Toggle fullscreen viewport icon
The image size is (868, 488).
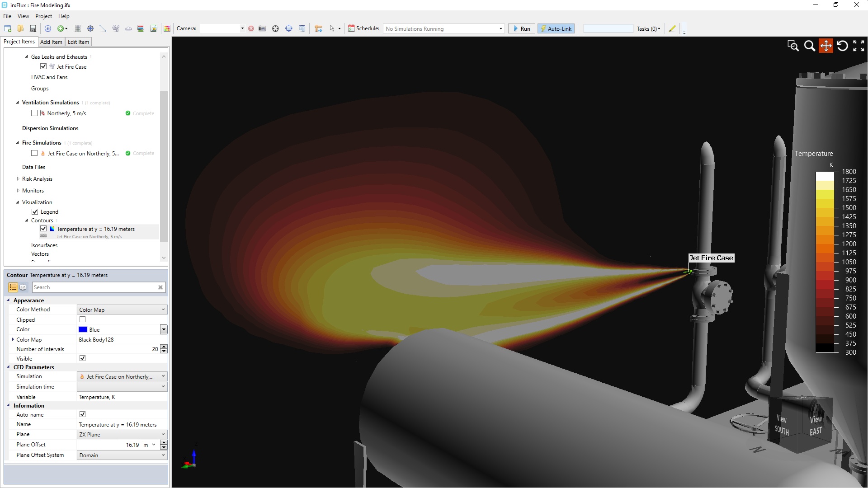pos(859,46)
